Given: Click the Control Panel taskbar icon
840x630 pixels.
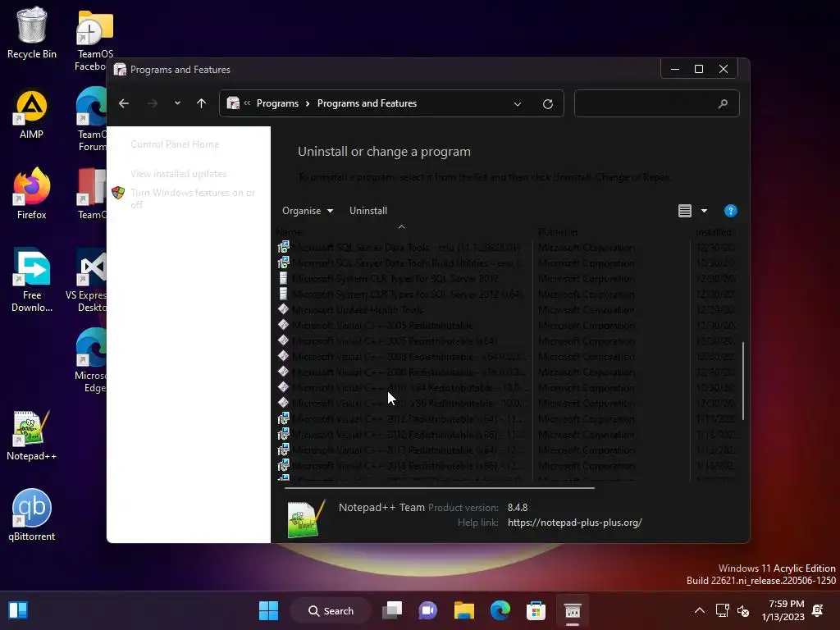Looking at the screenshot, I should click(x=572, y=610).
